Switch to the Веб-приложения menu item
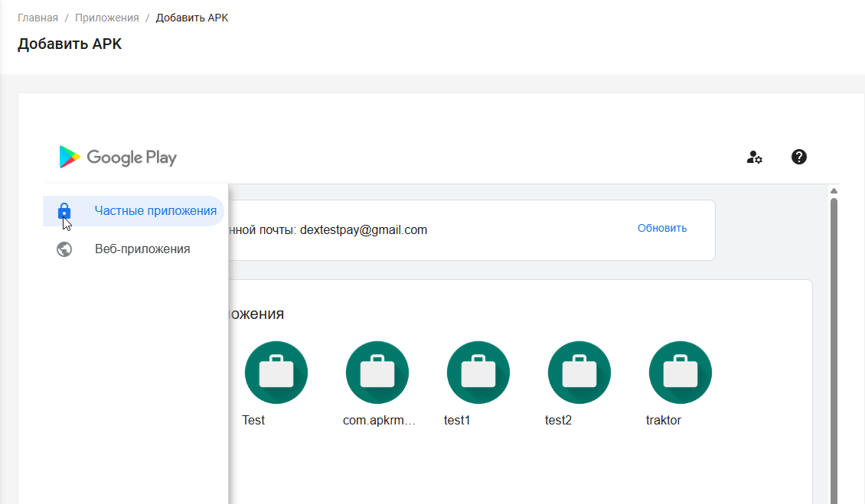 [142, 249]
